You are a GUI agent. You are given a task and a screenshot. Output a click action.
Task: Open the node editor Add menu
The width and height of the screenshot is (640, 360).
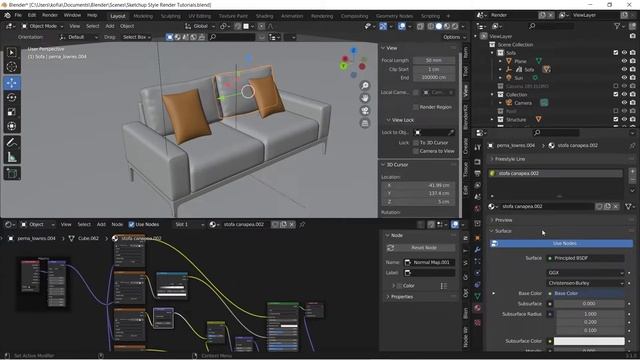coord(101,224)
